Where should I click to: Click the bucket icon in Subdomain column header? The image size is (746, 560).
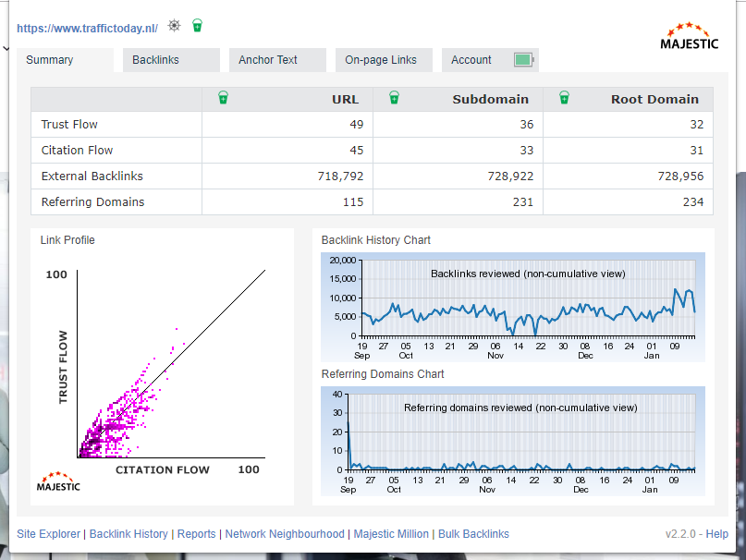pos(394,98)
